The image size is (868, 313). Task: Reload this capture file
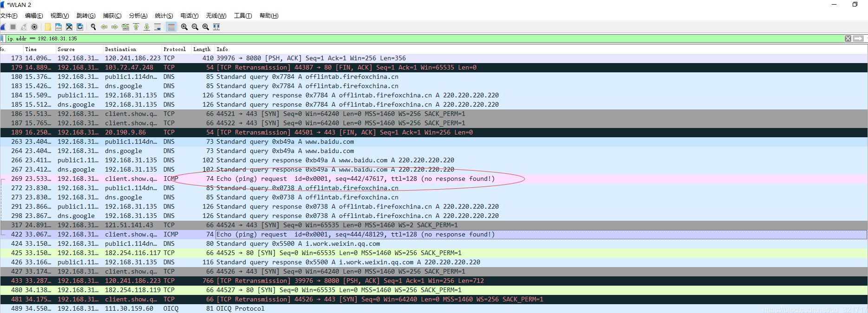coord(80,27)
